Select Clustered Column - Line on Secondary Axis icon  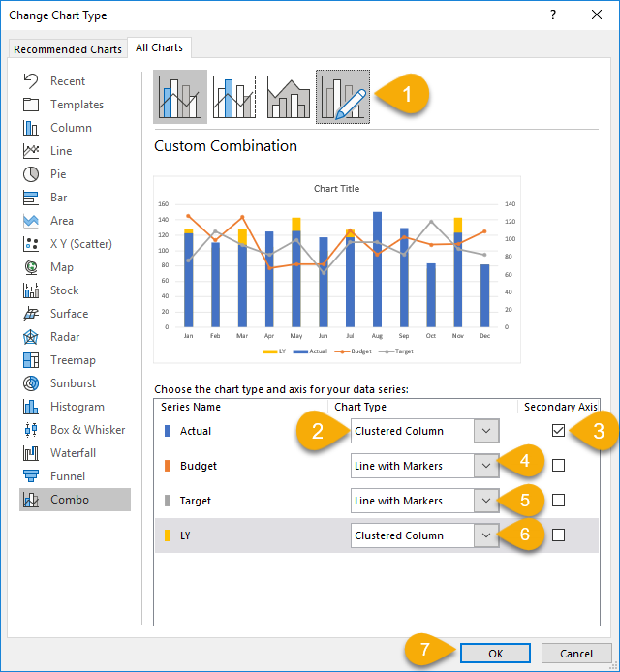coord(234,97)
